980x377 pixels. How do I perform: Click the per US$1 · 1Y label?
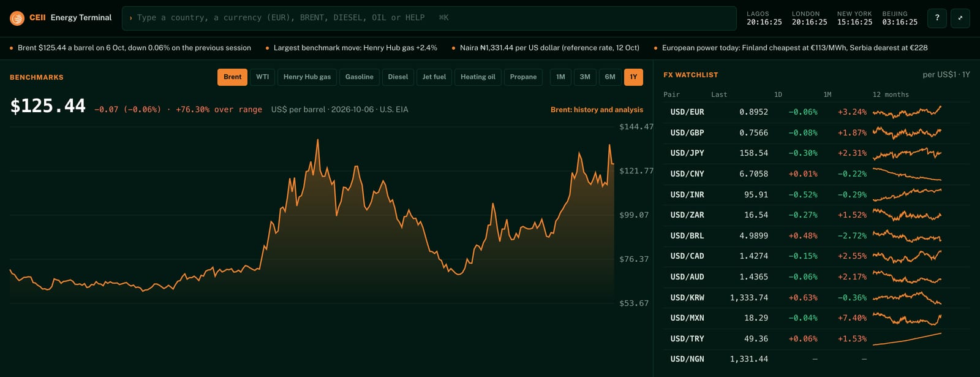tap(946, 75)
